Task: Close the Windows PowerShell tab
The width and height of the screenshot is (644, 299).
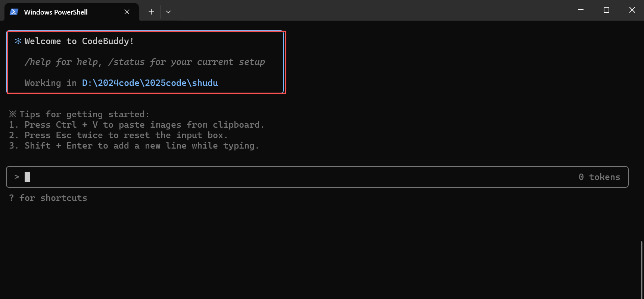Action: (127, 12)
